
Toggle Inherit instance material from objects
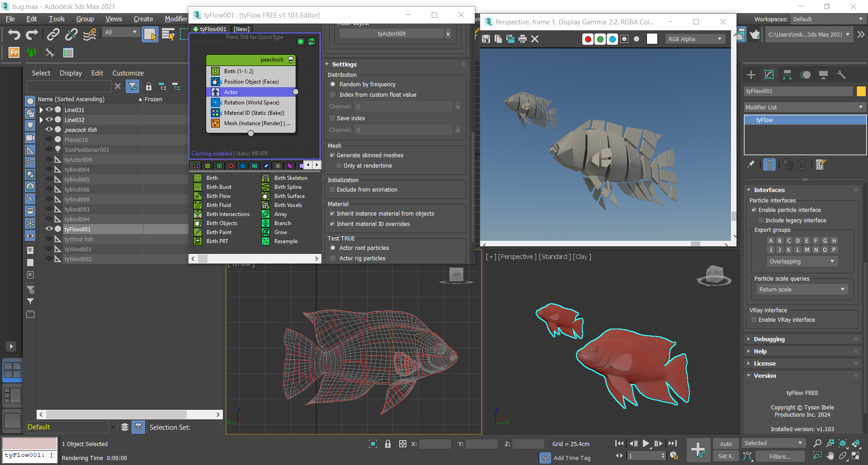(x=332, y=213)
